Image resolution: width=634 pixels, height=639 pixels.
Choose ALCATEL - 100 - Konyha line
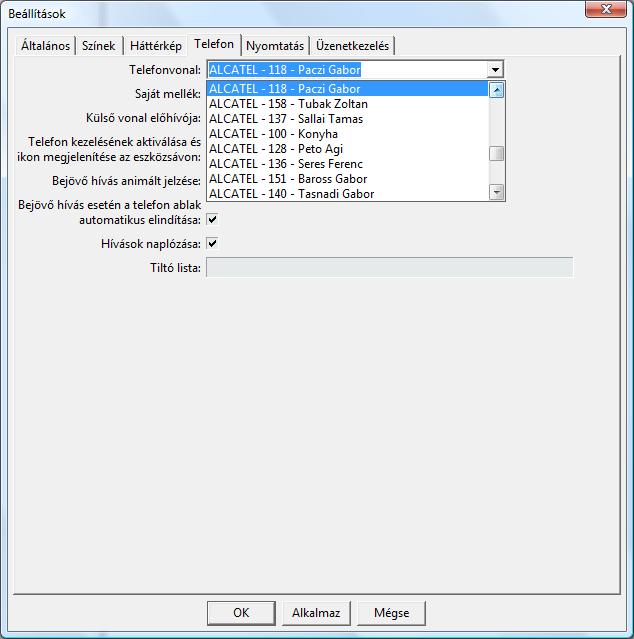347,134
